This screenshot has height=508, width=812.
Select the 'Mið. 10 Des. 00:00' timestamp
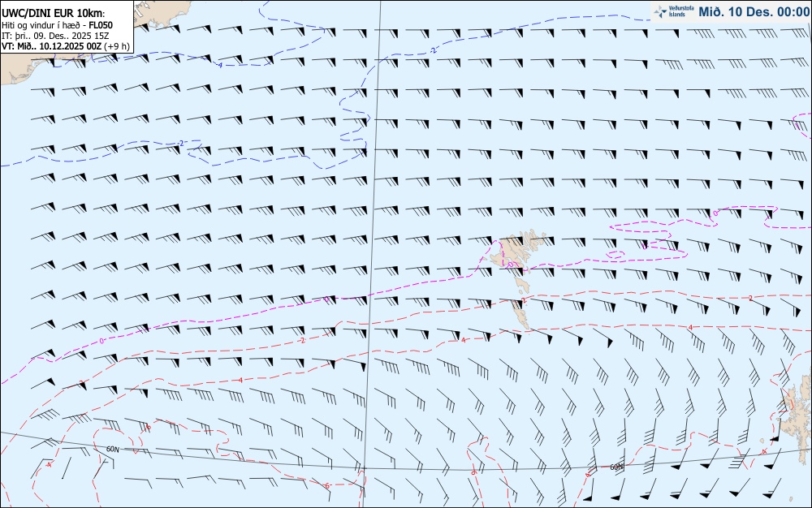click(x=754, y=11)
